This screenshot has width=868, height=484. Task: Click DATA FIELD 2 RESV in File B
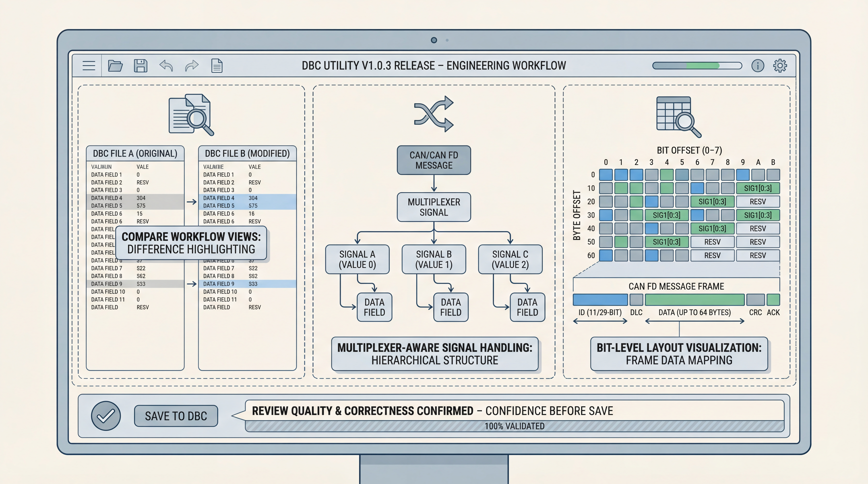232,182
